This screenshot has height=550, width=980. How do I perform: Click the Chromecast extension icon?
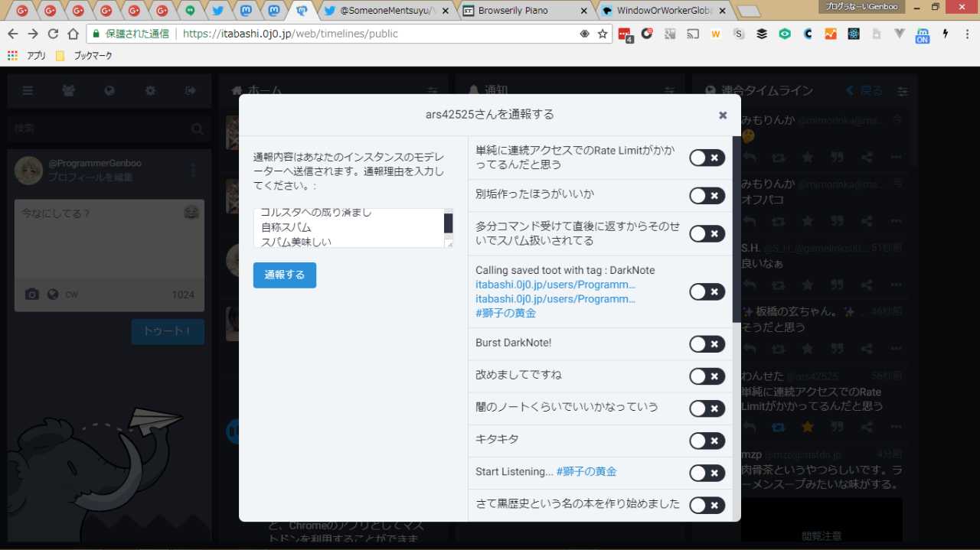coord(693,34)
